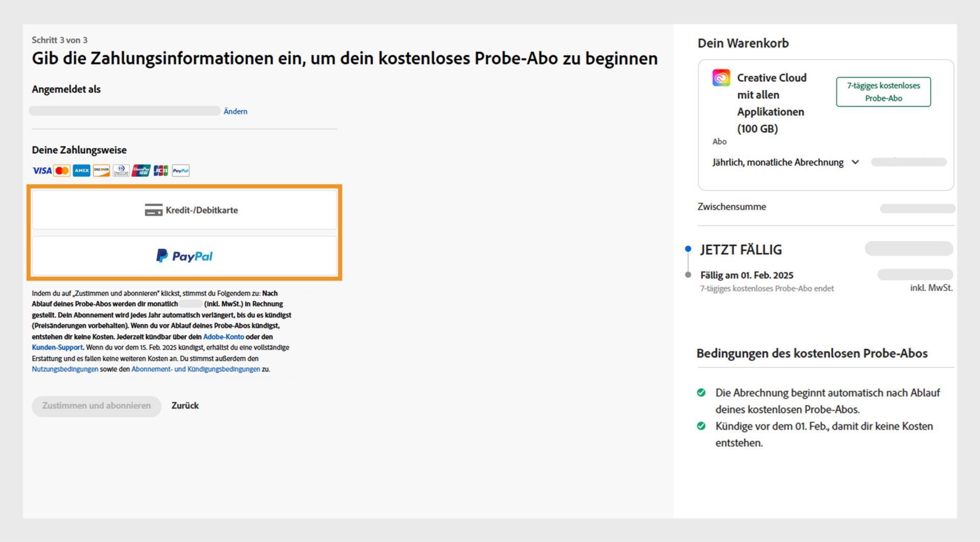The width and height of the screenshot is (980, 542).
Task: Click the Discover card logo
Action: pos(101,171)
